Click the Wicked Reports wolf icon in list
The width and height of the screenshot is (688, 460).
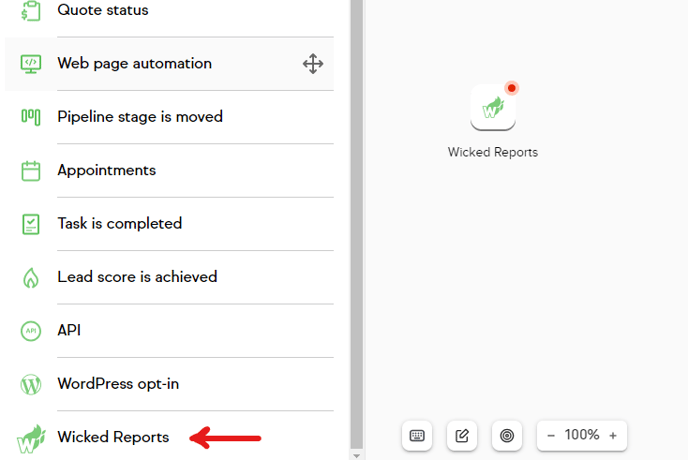click(x=31, y=438)
